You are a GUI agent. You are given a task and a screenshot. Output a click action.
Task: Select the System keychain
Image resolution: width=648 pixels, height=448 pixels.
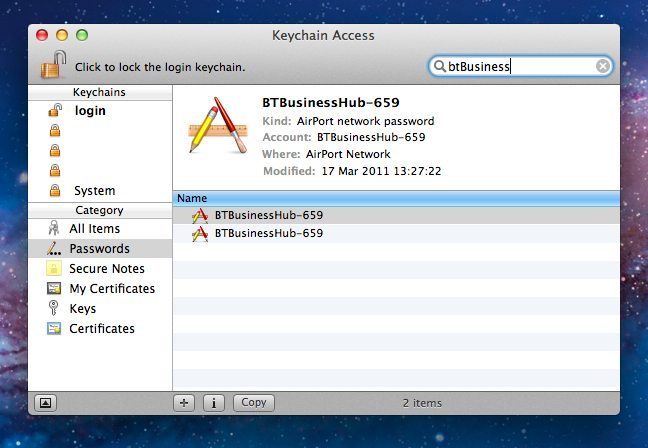pos(100,191)
